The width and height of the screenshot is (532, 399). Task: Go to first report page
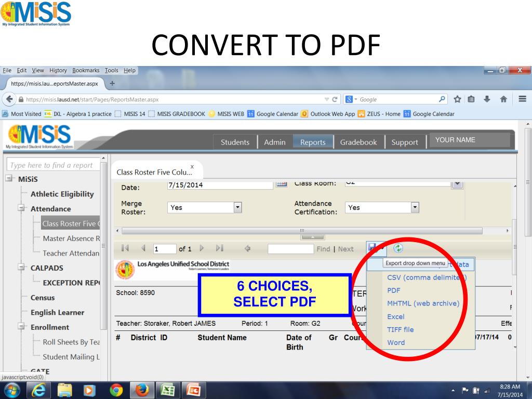125,248
